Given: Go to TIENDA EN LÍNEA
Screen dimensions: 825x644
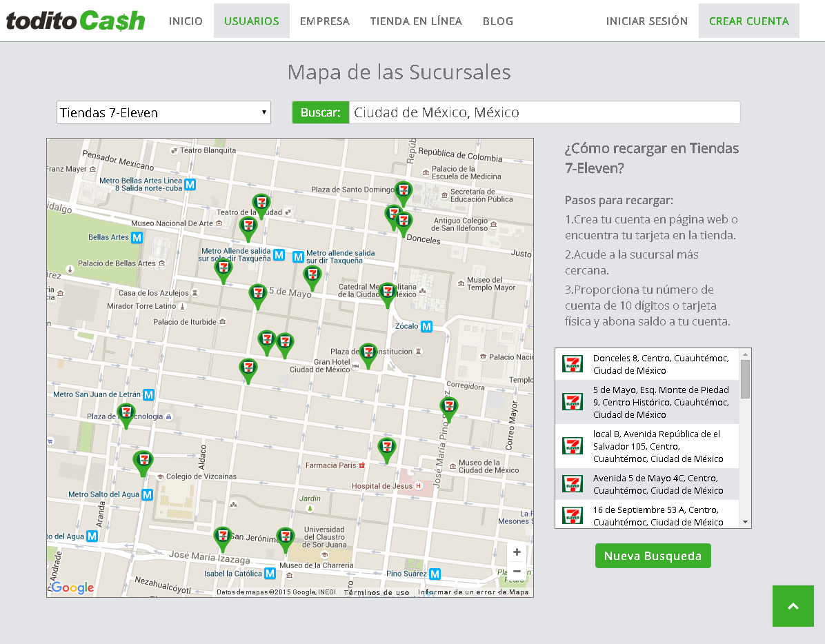Looking at the screenshot, I should (416, 21).
